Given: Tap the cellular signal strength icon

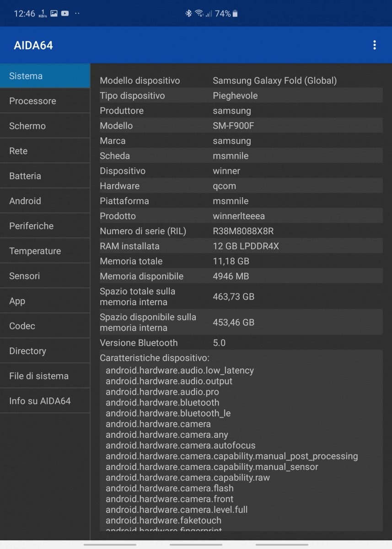Looking at the screenshot, I should point(209,14).
